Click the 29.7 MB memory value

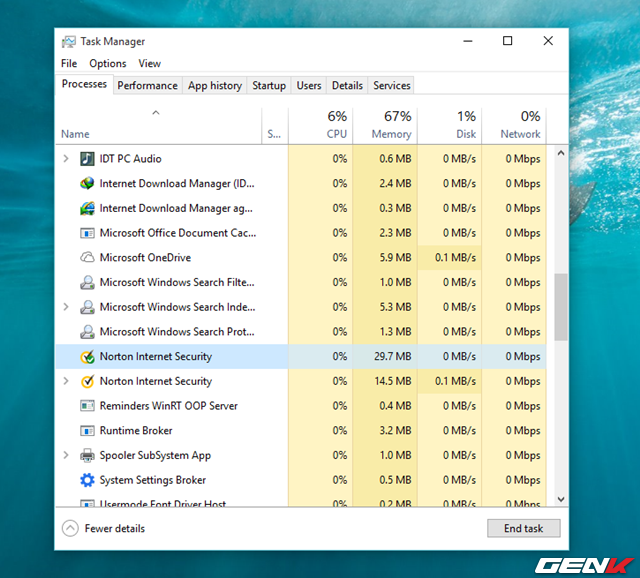[392, 357]
